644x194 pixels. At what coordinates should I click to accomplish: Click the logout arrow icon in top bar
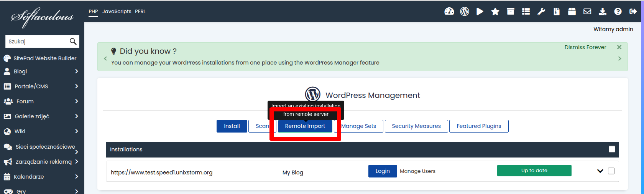click(x=633, y=12)
